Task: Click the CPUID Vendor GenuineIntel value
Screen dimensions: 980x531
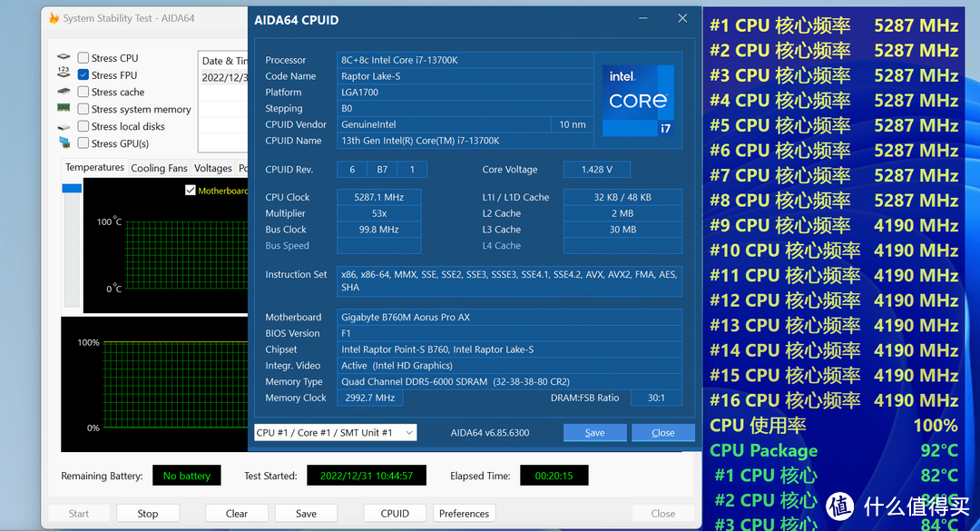Action: (x=444, y=124)
